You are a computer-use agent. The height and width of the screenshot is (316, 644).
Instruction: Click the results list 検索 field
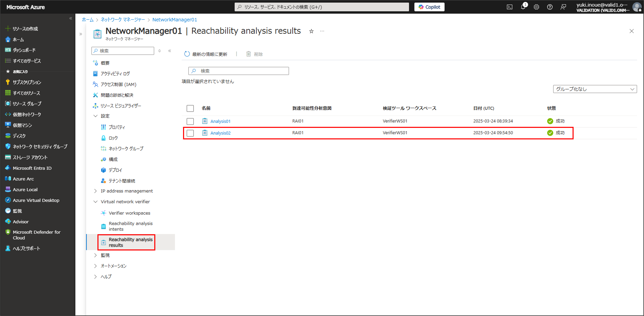pos(238,71)
